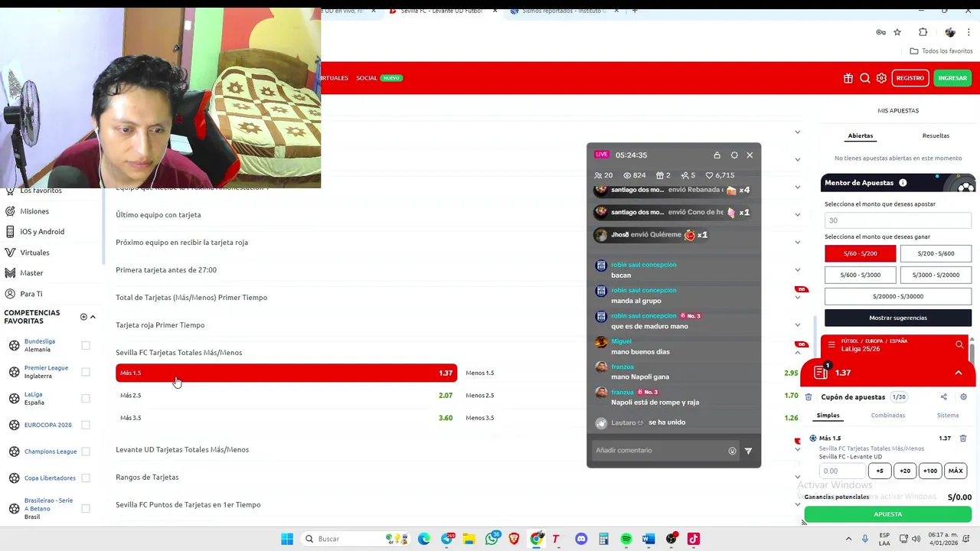The width and height of the screenshot is (980, 551).
Task: Place bet with the APUESTA button
Action: 887,514
